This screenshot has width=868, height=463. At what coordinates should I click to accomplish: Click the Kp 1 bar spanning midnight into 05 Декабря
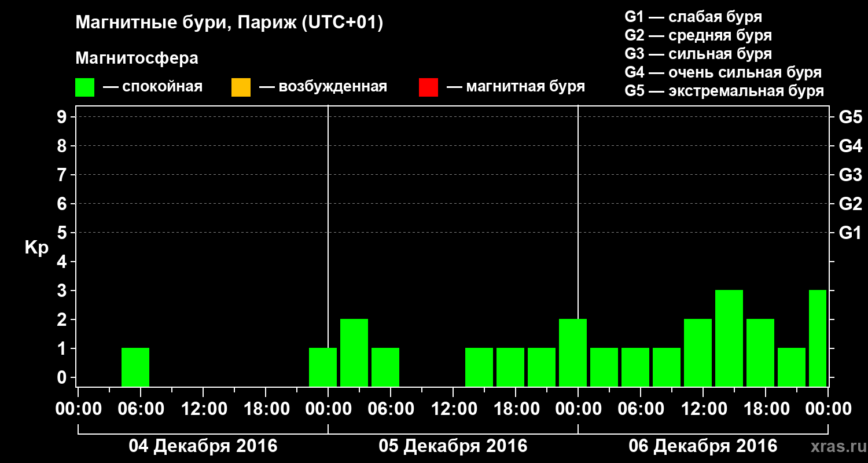pos(323,367)
